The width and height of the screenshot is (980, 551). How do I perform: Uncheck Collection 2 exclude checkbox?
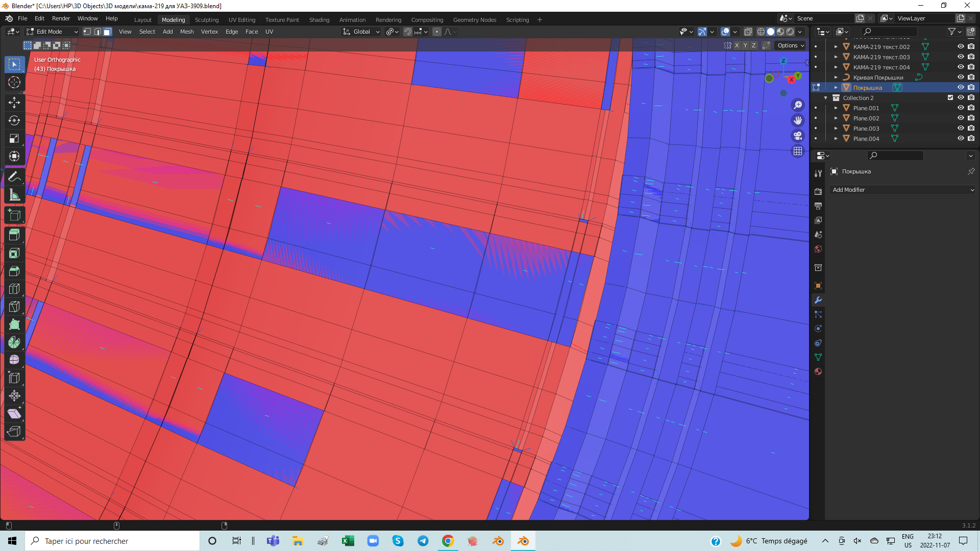[x=950, y=97]
